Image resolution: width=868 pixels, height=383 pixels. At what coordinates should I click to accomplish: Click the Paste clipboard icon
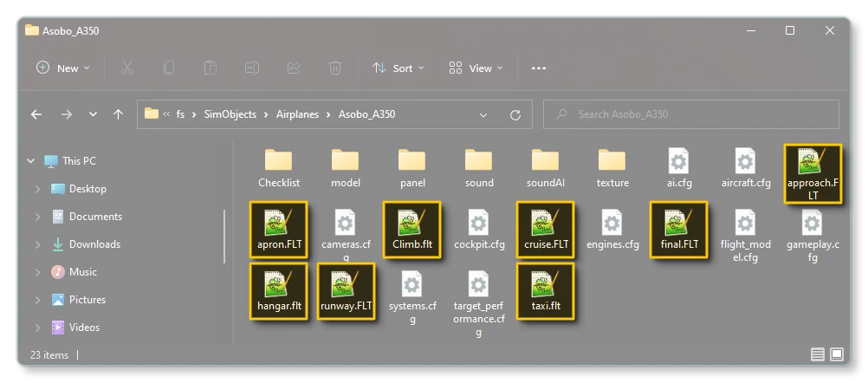click(x=211, y=68)
